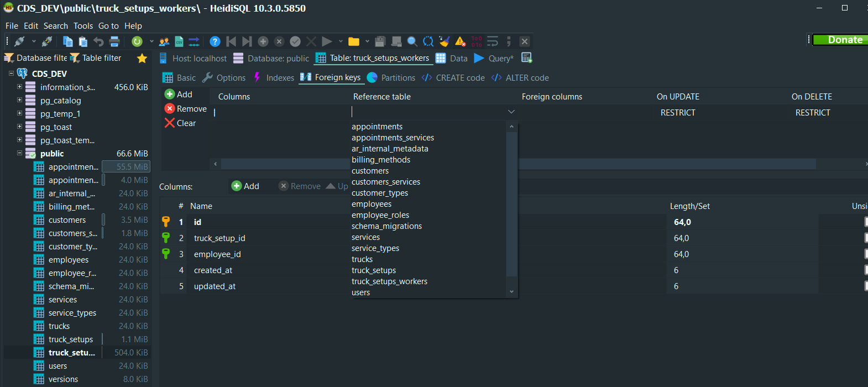Screen dimensions: 868x387
Task: Select the versions table in tree
Action: (x=63, y=379)
